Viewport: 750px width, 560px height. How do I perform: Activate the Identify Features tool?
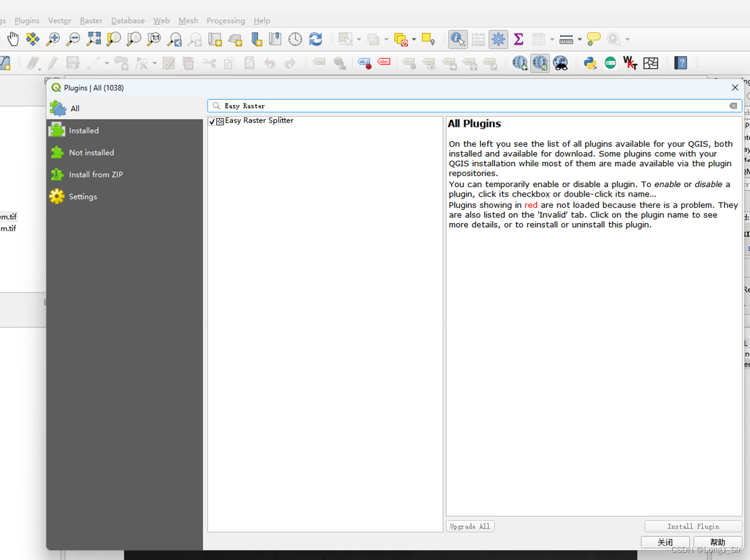[458, 39]
